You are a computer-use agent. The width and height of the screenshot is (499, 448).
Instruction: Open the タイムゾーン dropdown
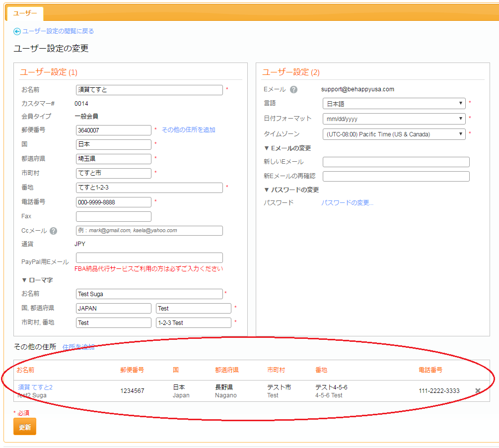(394, 134)
